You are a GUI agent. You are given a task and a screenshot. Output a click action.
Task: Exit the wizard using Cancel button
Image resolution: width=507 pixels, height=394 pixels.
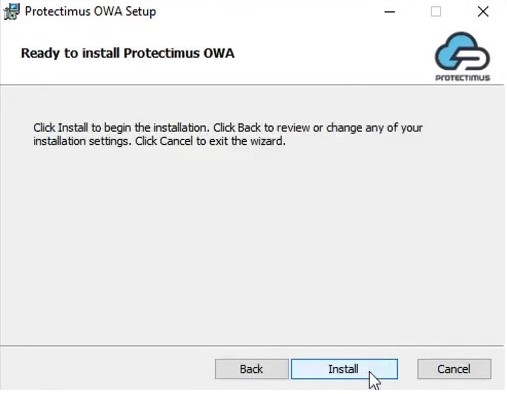tap(454, 369)
